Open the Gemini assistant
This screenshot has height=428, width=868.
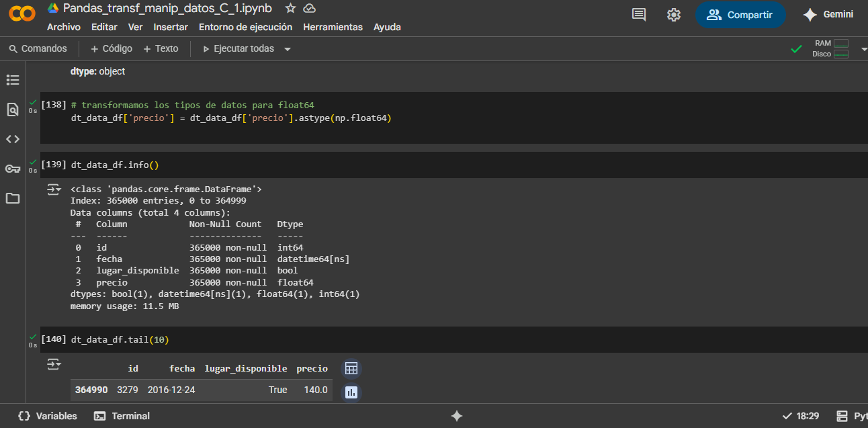[x=828, y=15]
